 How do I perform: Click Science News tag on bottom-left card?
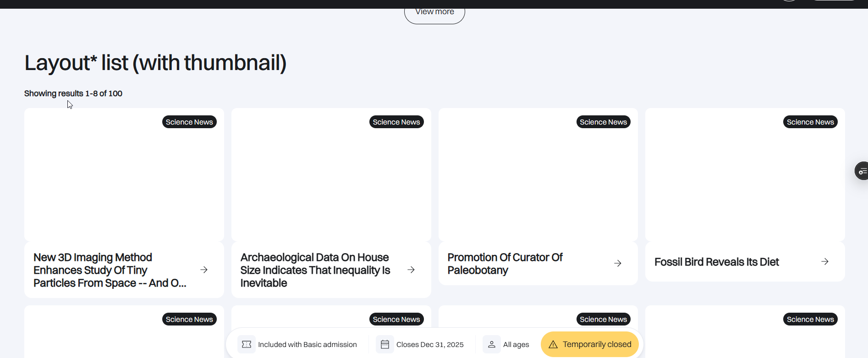click(189, 320)
